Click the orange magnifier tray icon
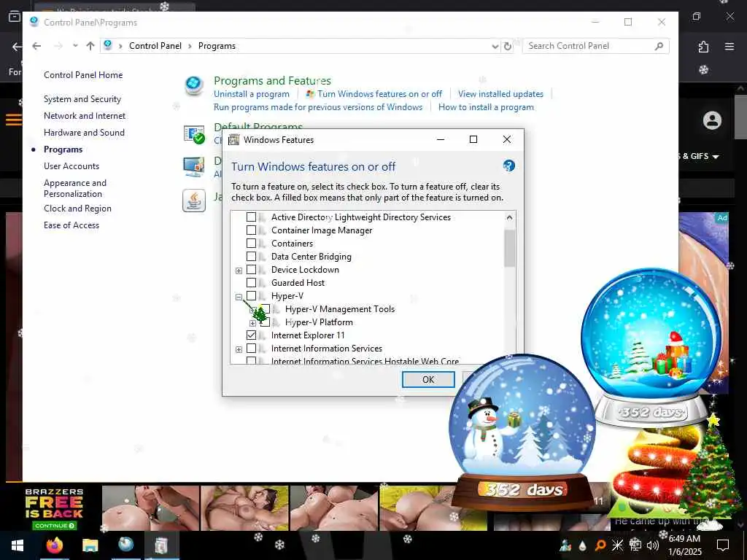The height and width of the screenshot is (560, 747). [x=600, y=545]
